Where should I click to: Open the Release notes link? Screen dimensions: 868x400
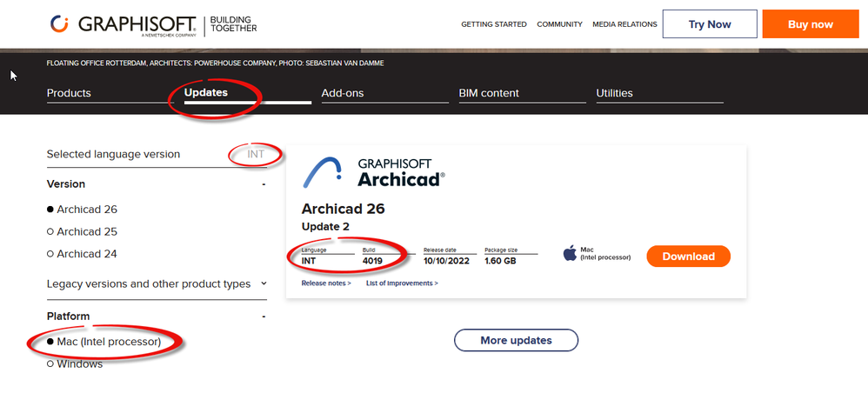pyautogui.click(x=326, y=283)
